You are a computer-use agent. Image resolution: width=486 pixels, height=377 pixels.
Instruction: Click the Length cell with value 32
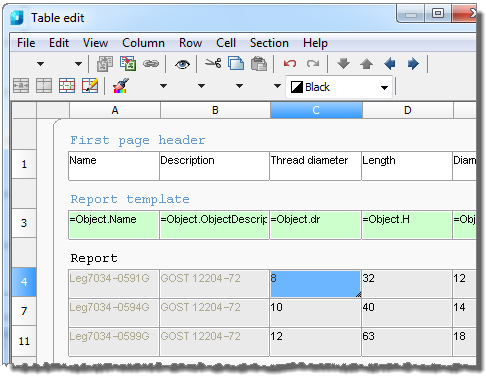pos(407,284)
